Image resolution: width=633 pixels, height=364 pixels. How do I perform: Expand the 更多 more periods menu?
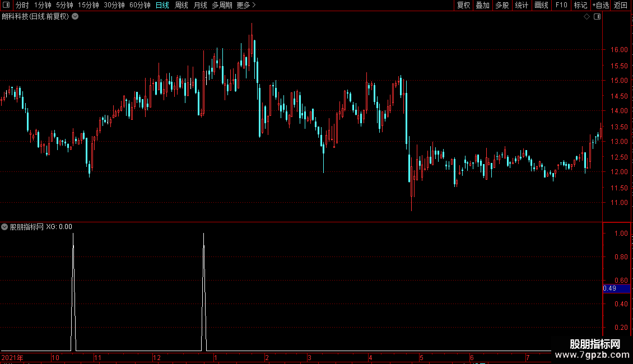[246, 5]
